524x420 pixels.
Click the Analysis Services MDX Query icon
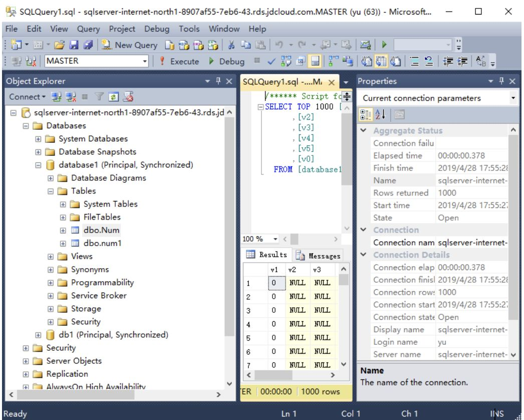(x=183, y=45)
